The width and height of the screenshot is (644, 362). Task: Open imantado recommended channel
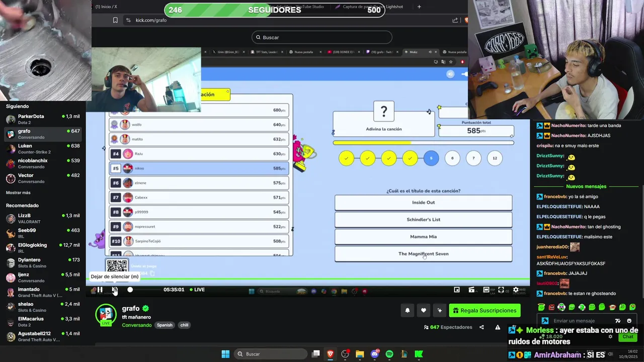tap(43, 292)
